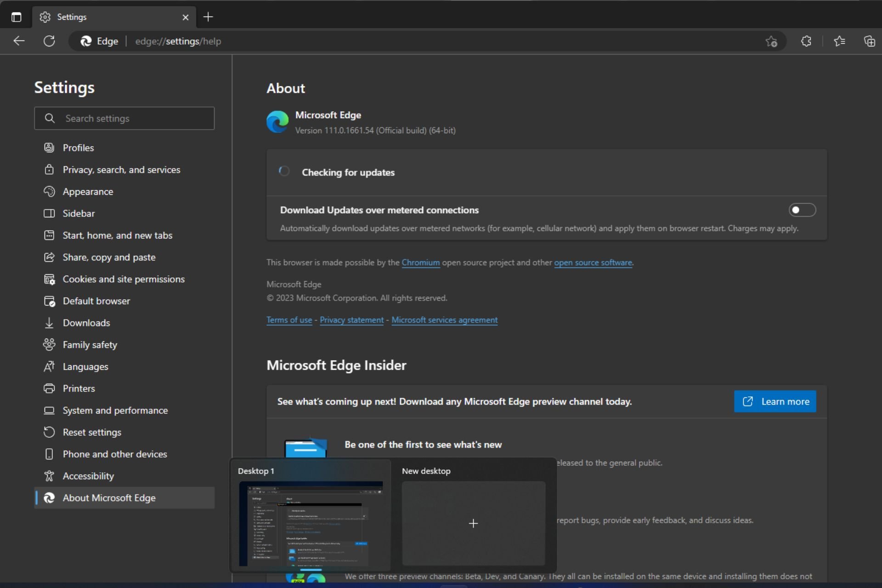Refresh the settings page

point(49,41)
